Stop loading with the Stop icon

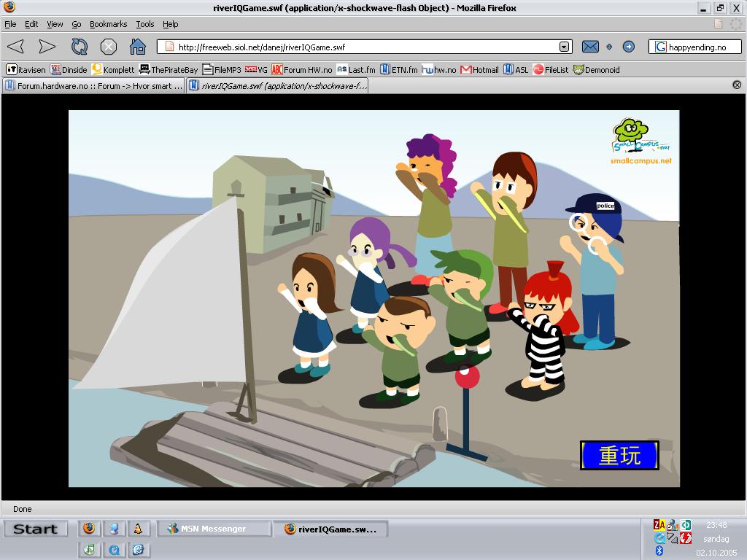click(x=109, y=47)
